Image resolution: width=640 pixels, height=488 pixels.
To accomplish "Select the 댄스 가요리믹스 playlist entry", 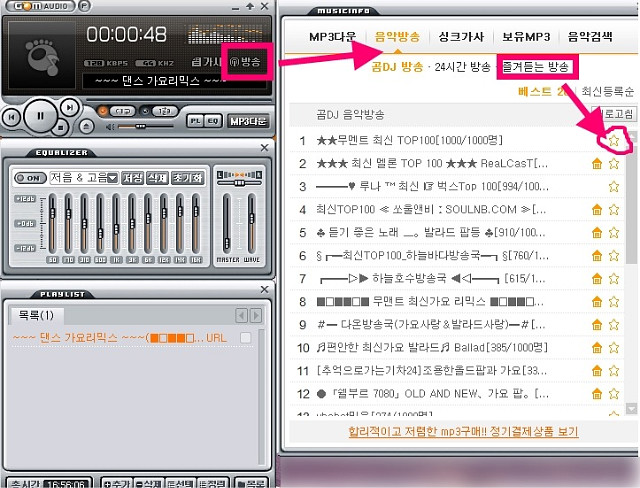I will coord(120,338).
